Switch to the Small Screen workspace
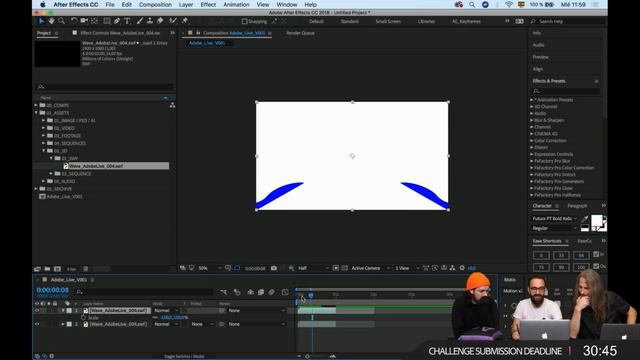Screen dimensions: 640x360 pos(388,21)
